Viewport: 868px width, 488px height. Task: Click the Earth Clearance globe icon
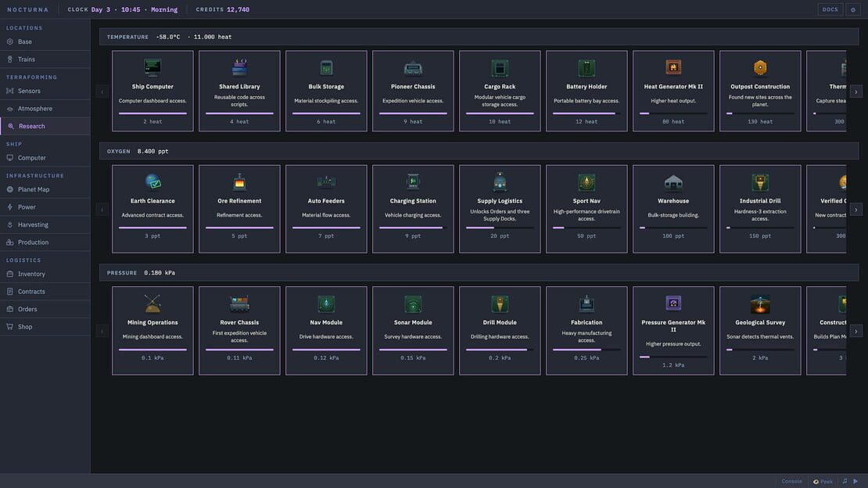point(152,181)
